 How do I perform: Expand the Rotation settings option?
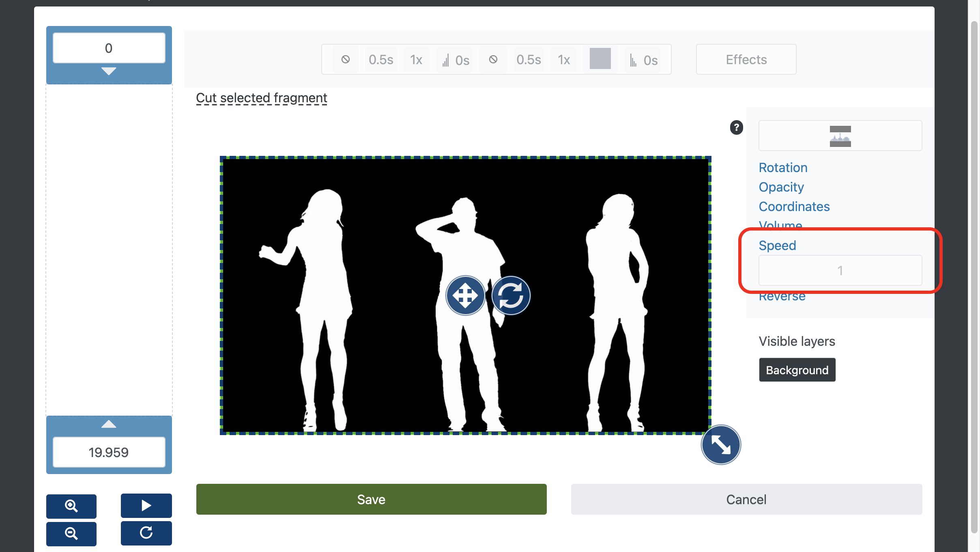click(x=782, y=168)
